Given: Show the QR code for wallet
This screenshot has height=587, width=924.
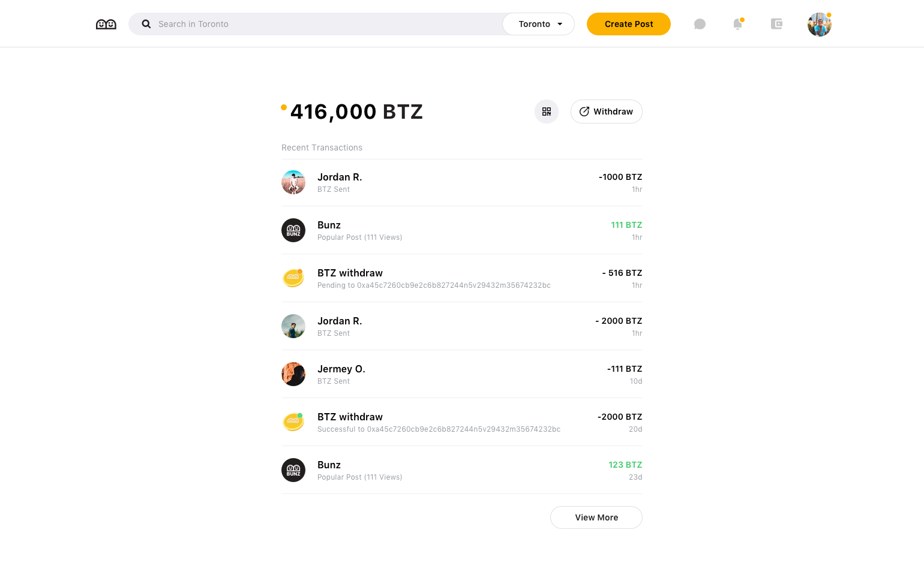Looking at the screenshot, I should click(547, 112).
